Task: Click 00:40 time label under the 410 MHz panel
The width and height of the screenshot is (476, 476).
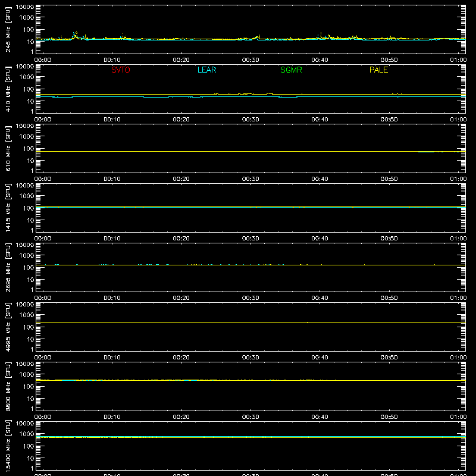Action: [320, 120]
